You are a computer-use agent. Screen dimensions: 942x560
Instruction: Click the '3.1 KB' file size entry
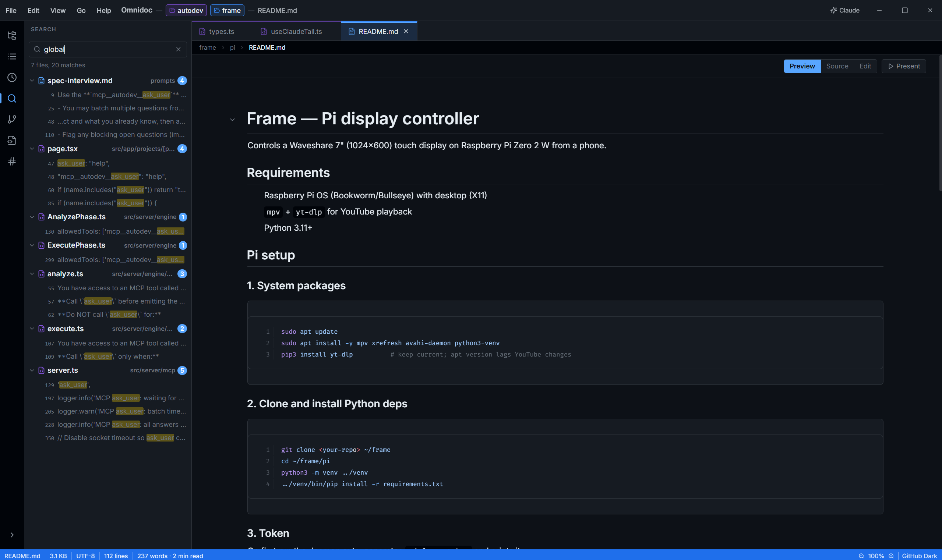(58, 556)
